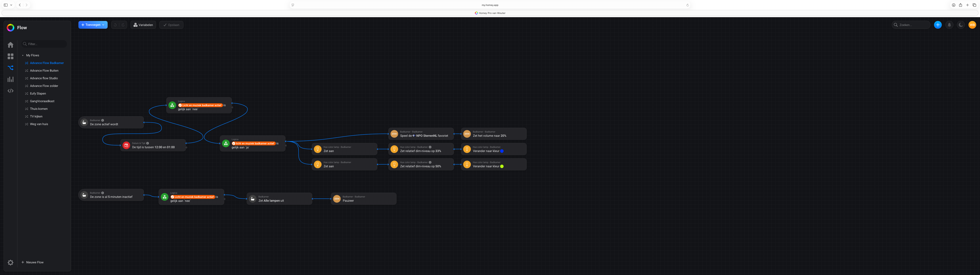
Task: Expand the Toevoegen dropdown
Action: [93, 25]
